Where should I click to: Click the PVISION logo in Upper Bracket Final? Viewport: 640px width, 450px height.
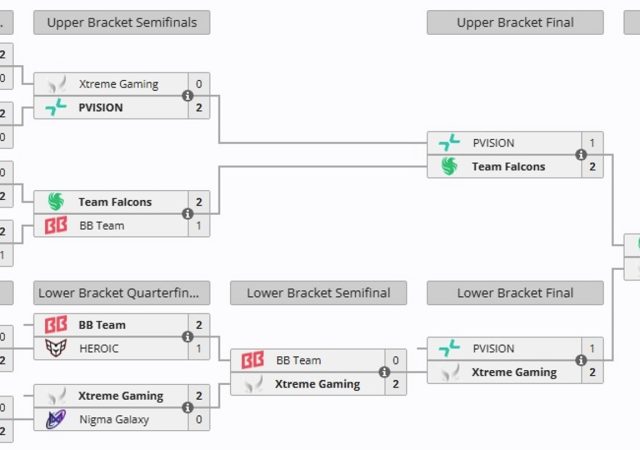(x=449, y=143)
